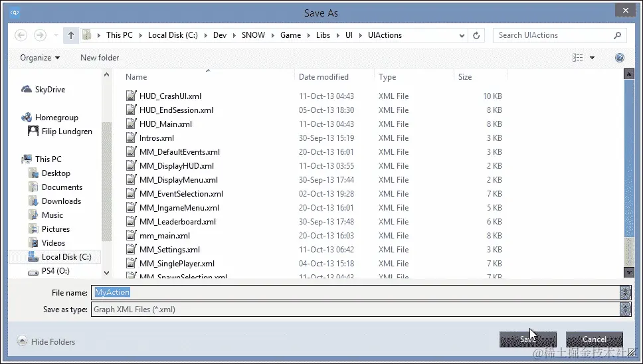Screen dimensions: 643x364
Task: Select the MM_DisplayMenu.xml file icon
Action: coord(131,179)
